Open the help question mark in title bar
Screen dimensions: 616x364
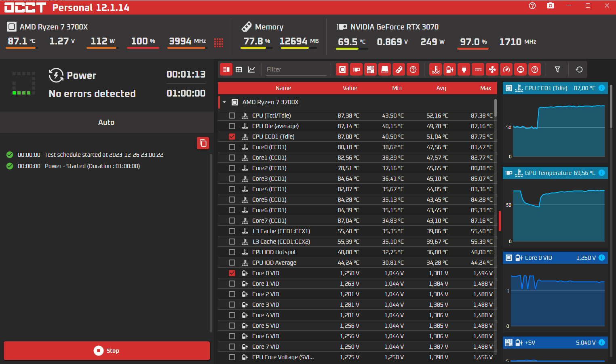(532, 6)
